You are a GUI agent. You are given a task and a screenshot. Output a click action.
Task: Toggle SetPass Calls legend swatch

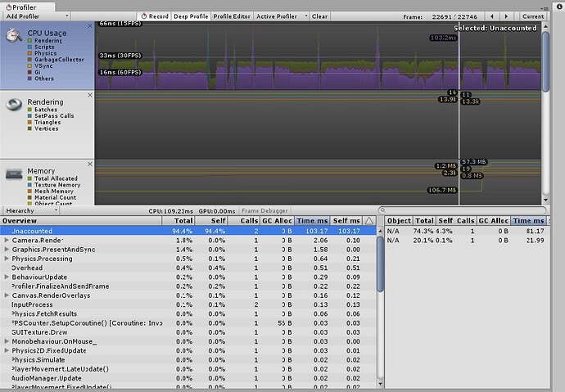coord(30,116)
